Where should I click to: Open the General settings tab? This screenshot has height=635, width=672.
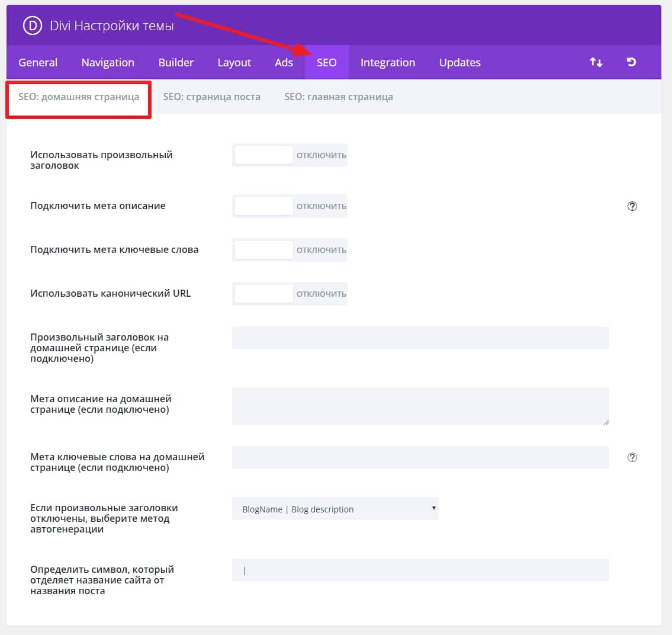pos(38,63)
